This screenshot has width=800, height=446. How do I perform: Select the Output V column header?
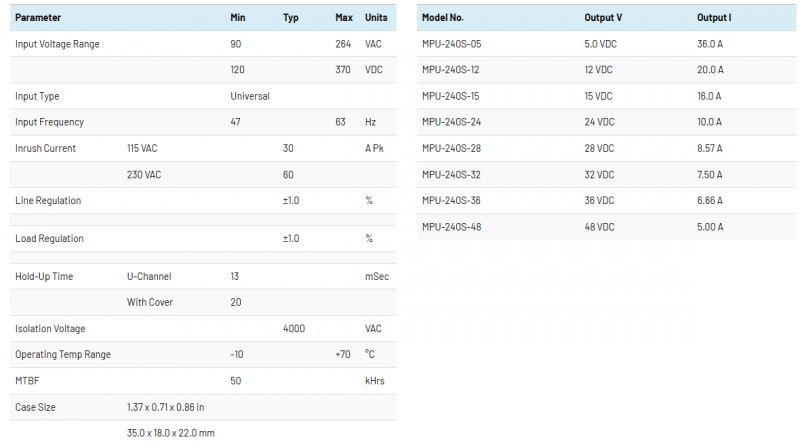coord(603,18)
